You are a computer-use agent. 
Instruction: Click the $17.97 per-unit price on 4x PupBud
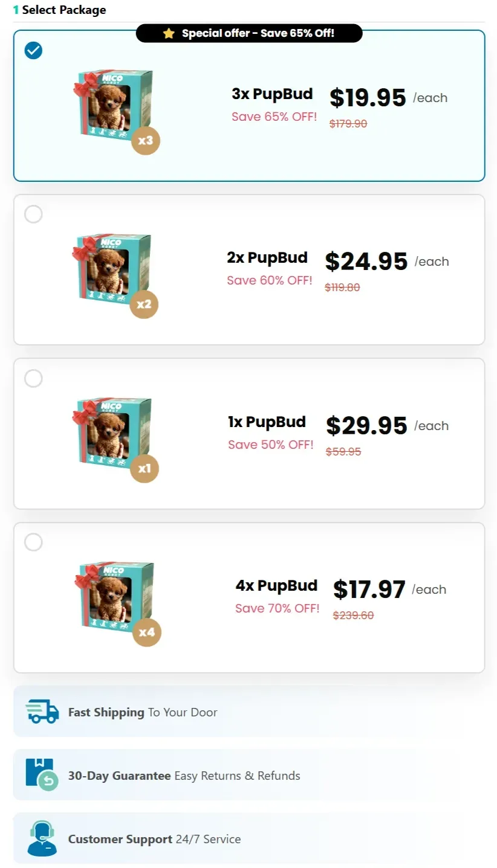coord(369,589)
